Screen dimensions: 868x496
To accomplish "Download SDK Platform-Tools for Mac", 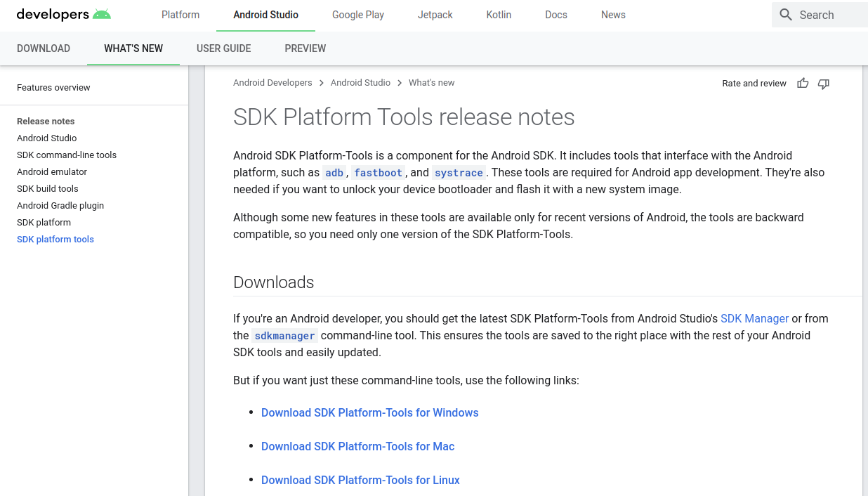I will pyautogui.click(x=358, y=447).
